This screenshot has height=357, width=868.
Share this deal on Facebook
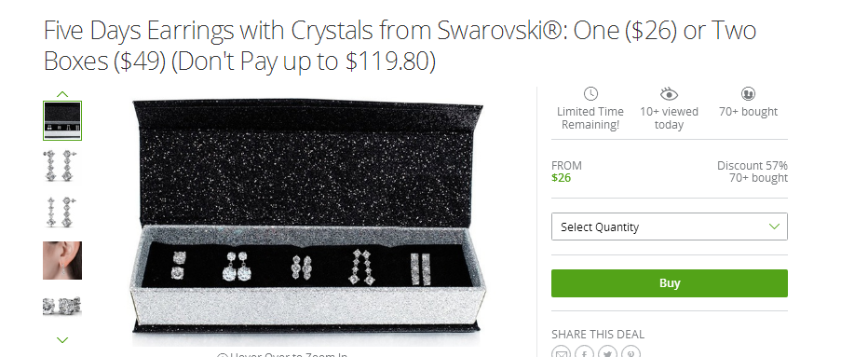(584, 352)
